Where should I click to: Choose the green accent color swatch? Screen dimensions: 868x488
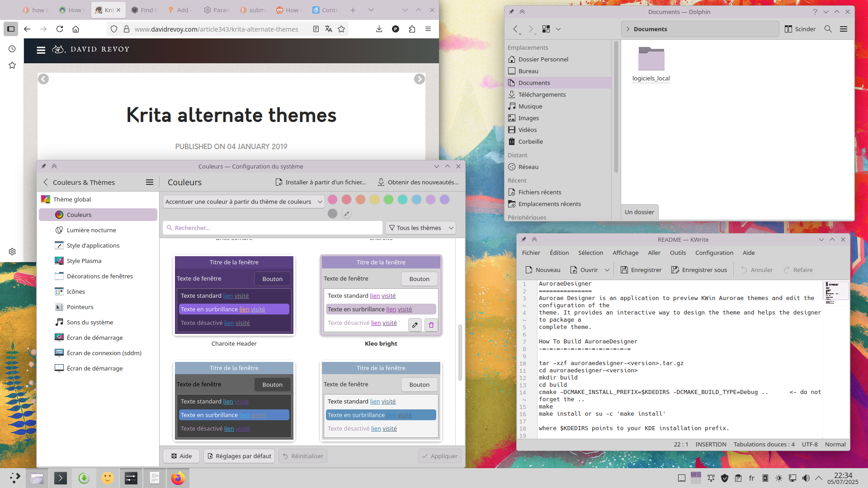(x=388, y=199)
